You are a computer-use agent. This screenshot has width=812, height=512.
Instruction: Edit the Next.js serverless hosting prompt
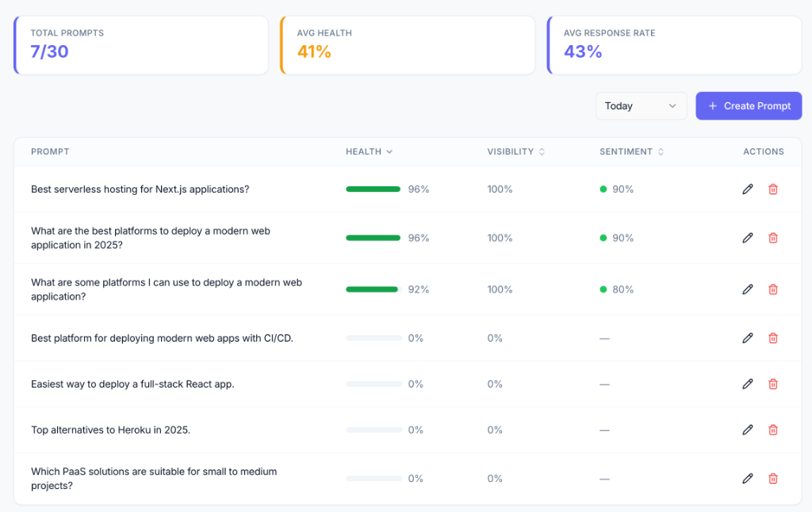coord(747,189)
